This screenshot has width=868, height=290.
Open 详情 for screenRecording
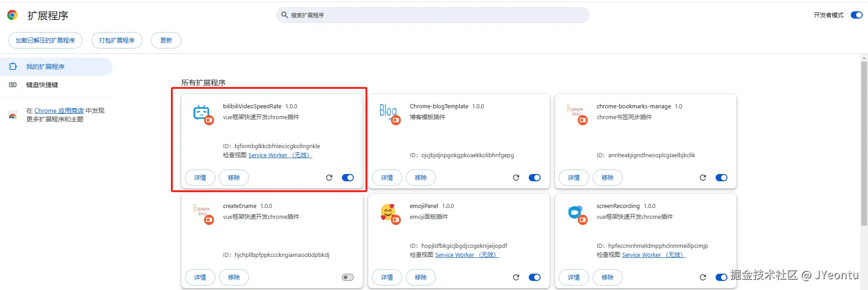point(574,277)
